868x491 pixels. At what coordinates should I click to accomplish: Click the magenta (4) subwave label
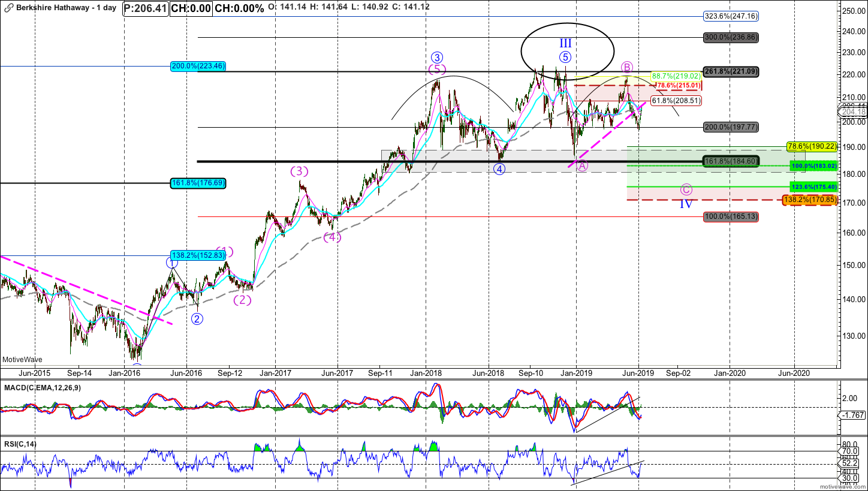(x=333, y=237)
